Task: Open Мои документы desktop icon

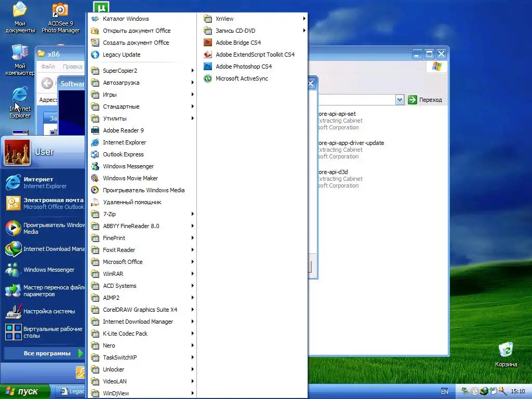Action: 20,18
